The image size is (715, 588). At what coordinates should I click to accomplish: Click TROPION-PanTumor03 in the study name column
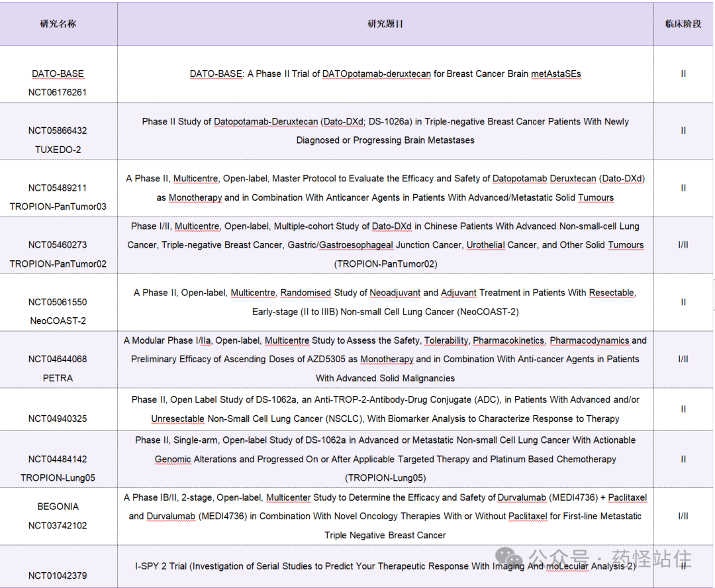tap(58, 207)
